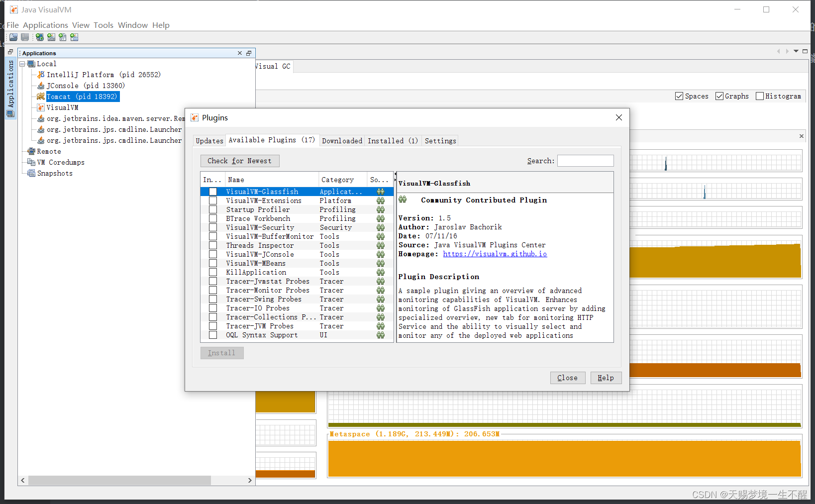Check the VisualVM-Extensions install checkbox
Screen dimensions: 815x504
click(213, 201)
